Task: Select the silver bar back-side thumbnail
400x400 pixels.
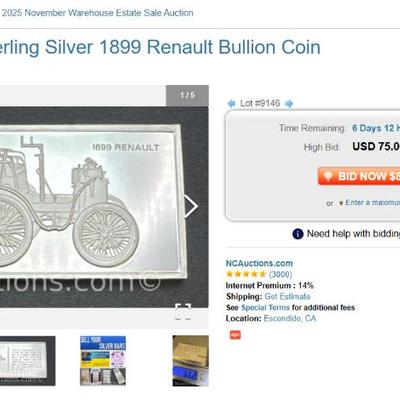Action: coord(28,361)
